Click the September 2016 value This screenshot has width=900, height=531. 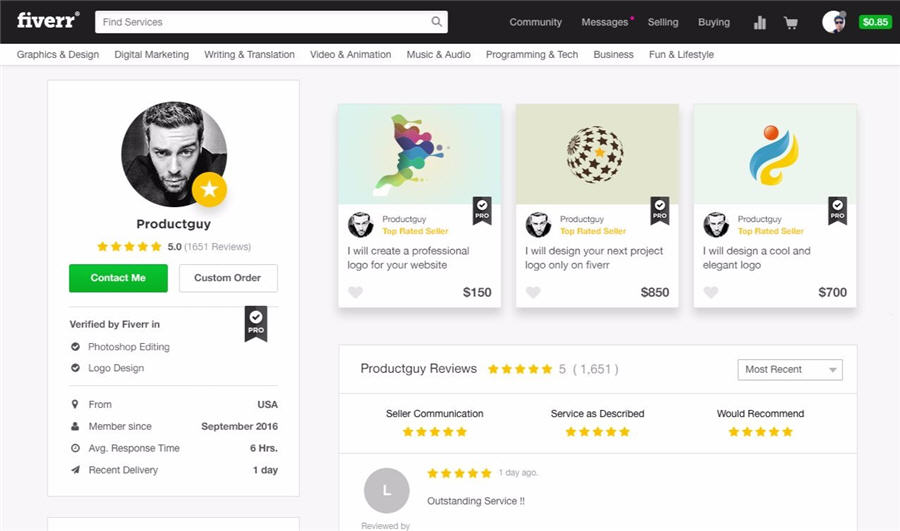point(239,427)
